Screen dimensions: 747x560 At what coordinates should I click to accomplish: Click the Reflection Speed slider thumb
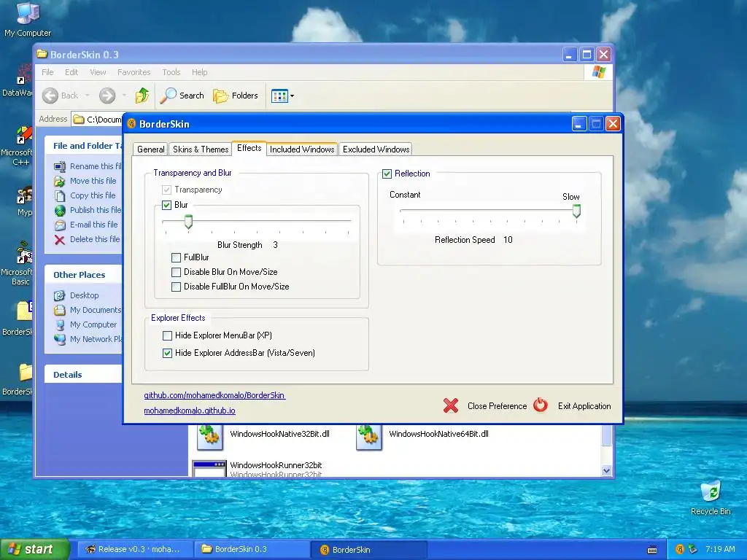pos(576,211)
